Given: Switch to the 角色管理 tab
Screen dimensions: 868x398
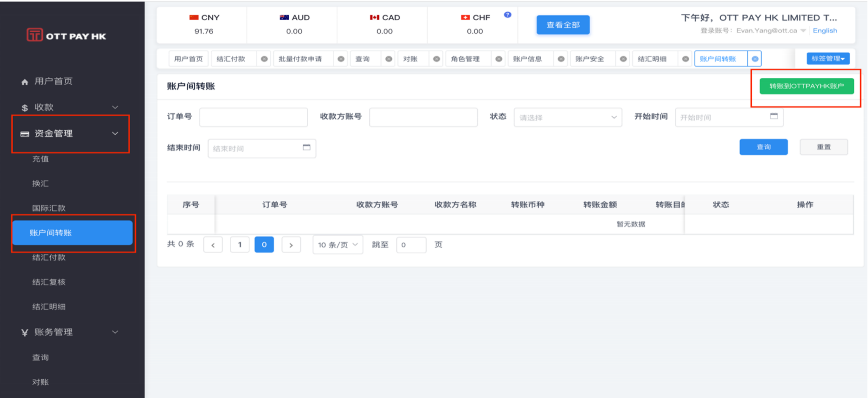Looking at the screenshot, I should pyautogui.click(x=465, y=59).
